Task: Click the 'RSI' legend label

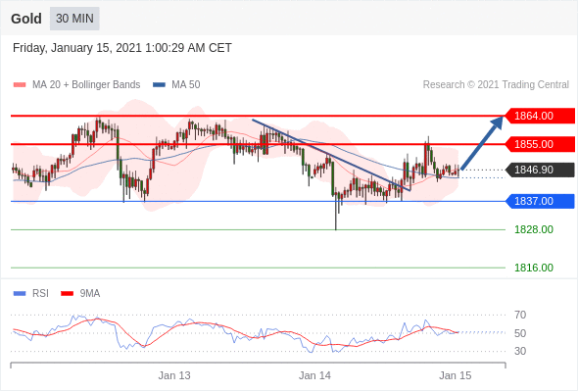Action: coord(40,294)
